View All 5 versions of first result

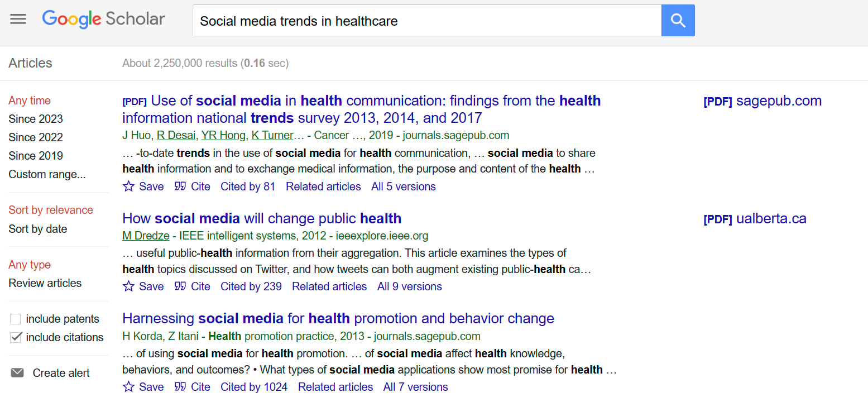click(403, 186)
